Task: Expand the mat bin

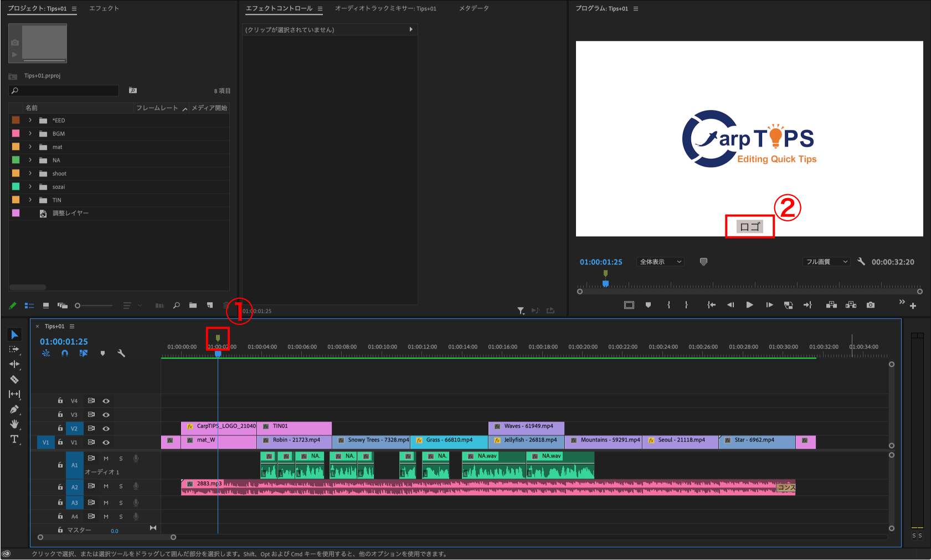Action: tap(30, 147)
